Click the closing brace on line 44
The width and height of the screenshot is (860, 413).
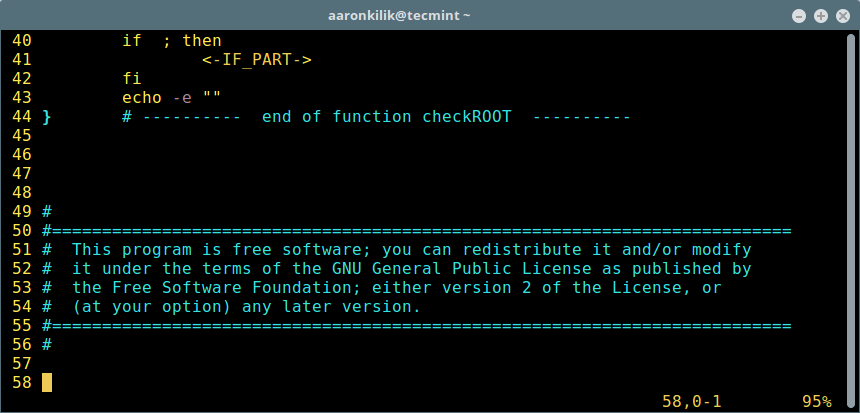click(x=47, y=117)
